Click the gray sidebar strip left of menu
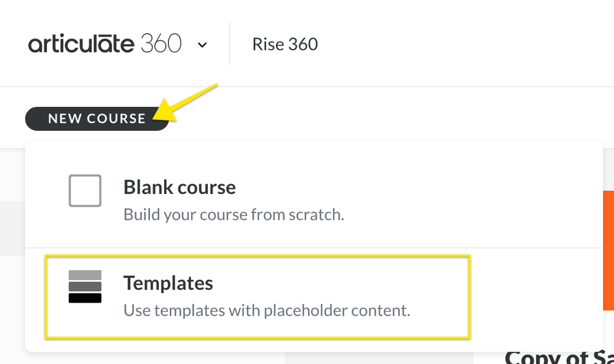Screen dimensions: 614x364 pos(12,227)
